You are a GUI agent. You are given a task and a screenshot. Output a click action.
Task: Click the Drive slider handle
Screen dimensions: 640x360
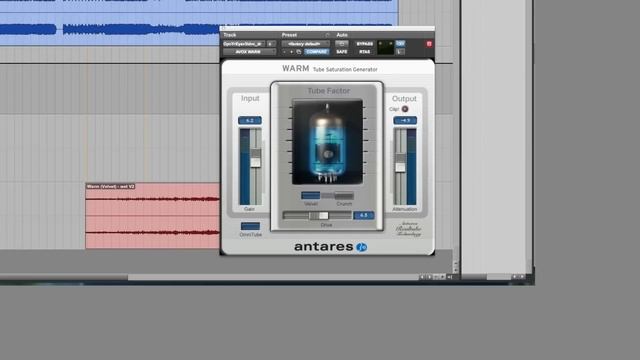pyautogui.click(x=319, y=216)
